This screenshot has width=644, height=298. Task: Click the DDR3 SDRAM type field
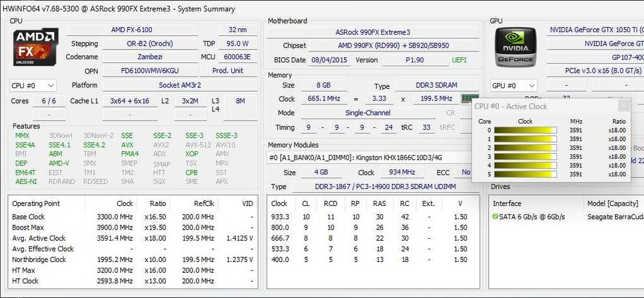tap(437, 86)
